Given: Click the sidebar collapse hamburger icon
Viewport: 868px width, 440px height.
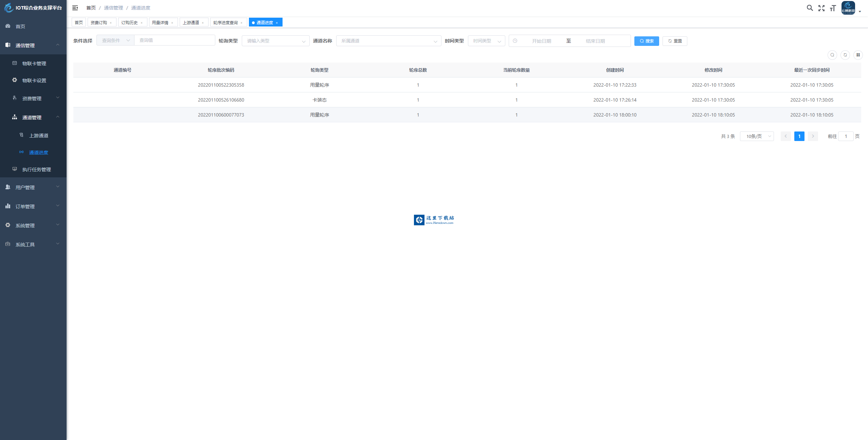Looking at the screenshot, I should click(75, 8).
